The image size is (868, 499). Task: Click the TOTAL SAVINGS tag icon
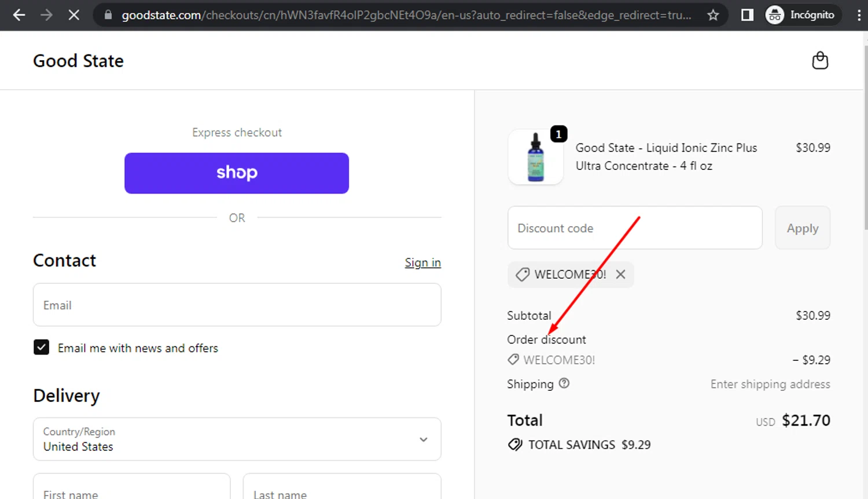point(515,444)
